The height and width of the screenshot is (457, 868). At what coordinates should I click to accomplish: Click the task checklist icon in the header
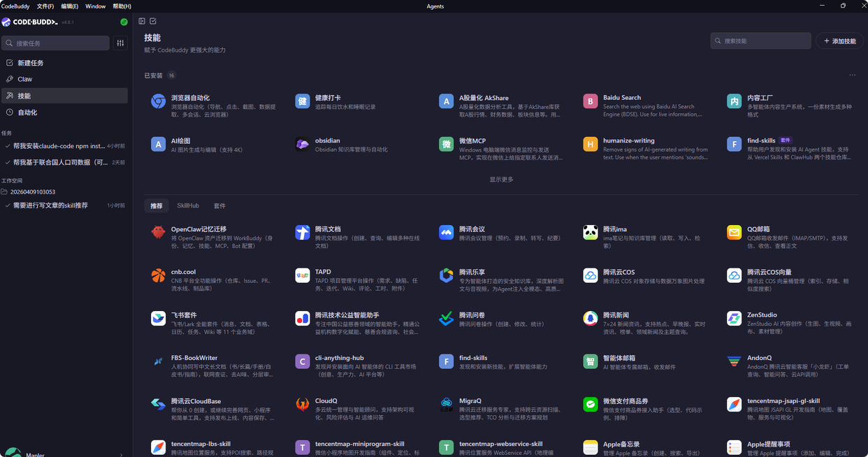(153, 22)
